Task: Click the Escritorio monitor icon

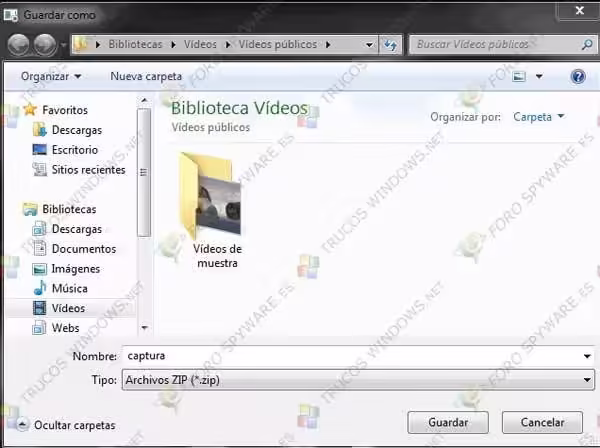Action: [x=39, y=150]
